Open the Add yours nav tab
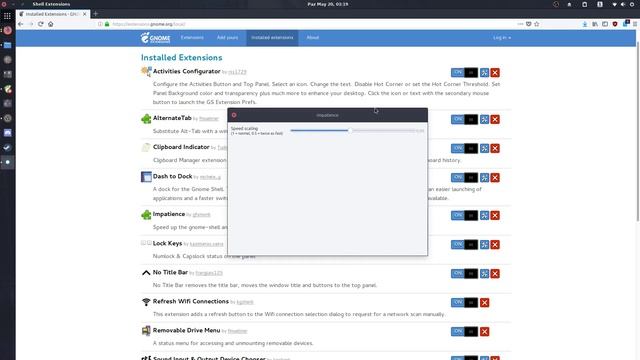 tap(227, 38)
